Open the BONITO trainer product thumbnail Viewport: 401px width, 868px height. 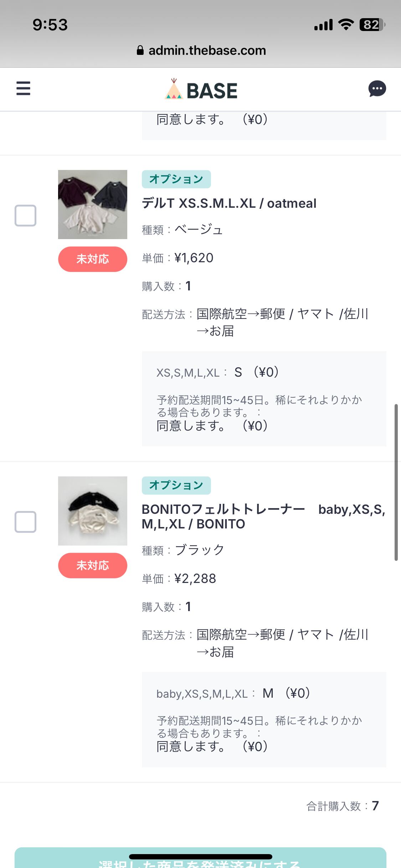[93, 511]
